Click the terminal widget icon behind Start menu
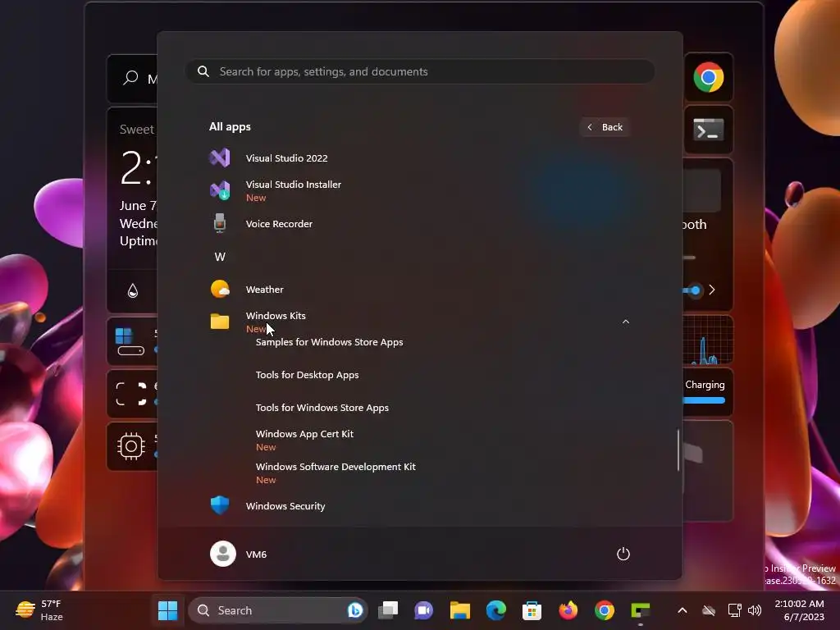The image size is (840, 630). (x=708, y=130)
